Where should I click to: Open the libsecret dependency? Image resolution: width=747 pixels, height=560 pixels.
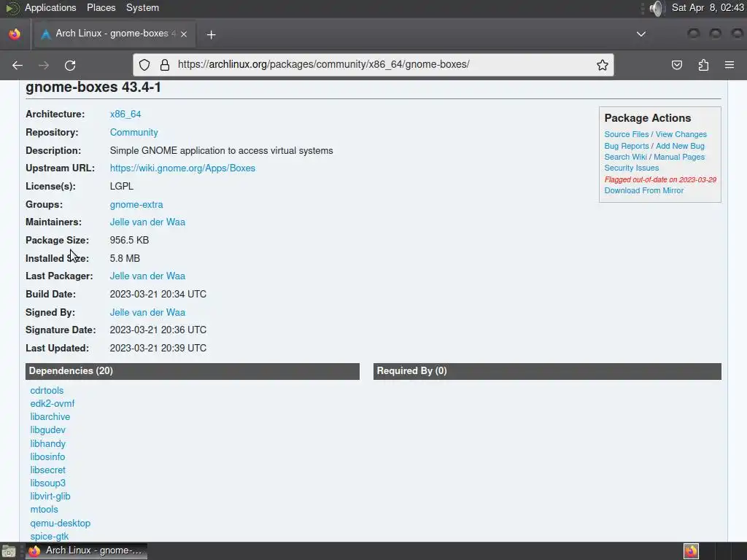point(47,470)
